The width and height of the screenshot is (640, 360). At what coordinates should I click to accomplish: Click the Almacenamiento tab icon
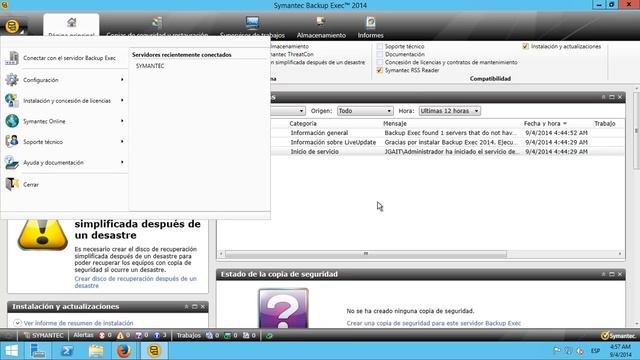point(321,21)
